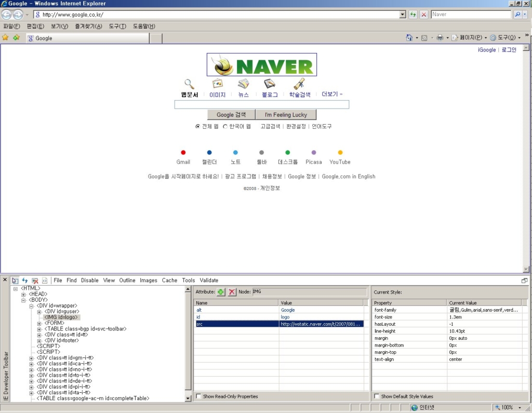Open the 도구(O) command bar dropdown
The image size is (532, 413).
tap(505, 38)
